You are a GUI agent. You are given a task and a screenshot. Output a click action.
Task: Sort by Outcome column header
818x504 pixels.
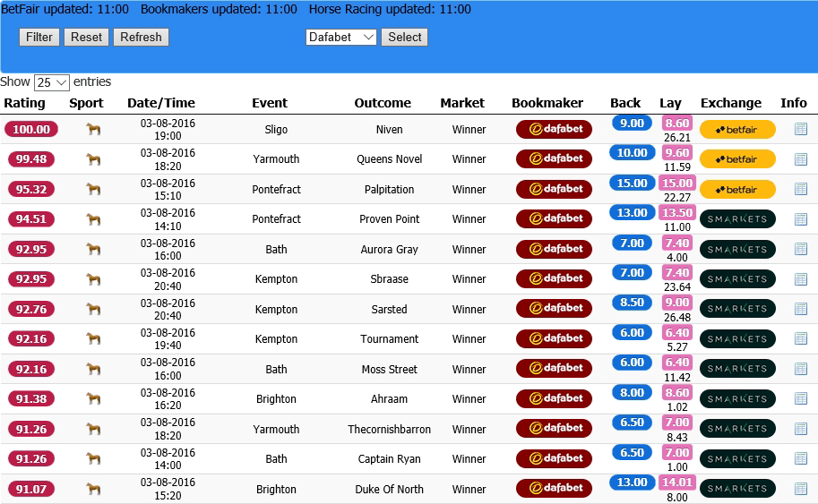(383, 103)
